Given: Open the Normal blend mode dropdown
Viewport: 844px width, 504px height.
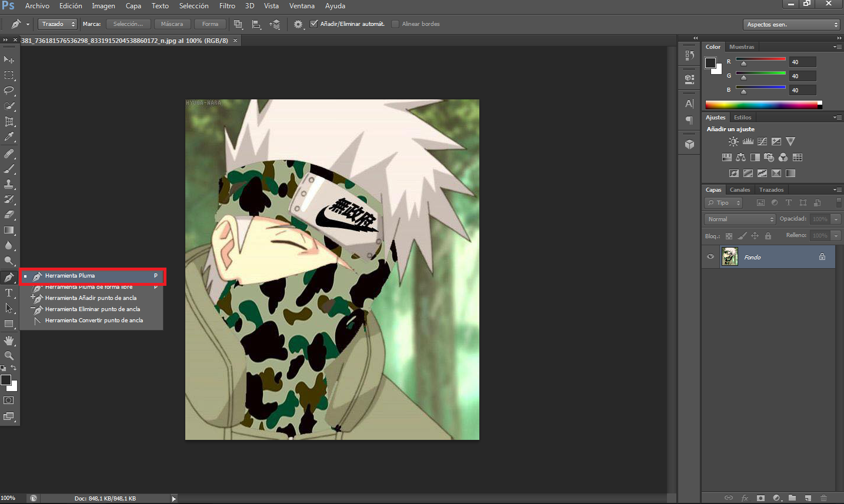Looking at the screenshot, I should point(740,219).
